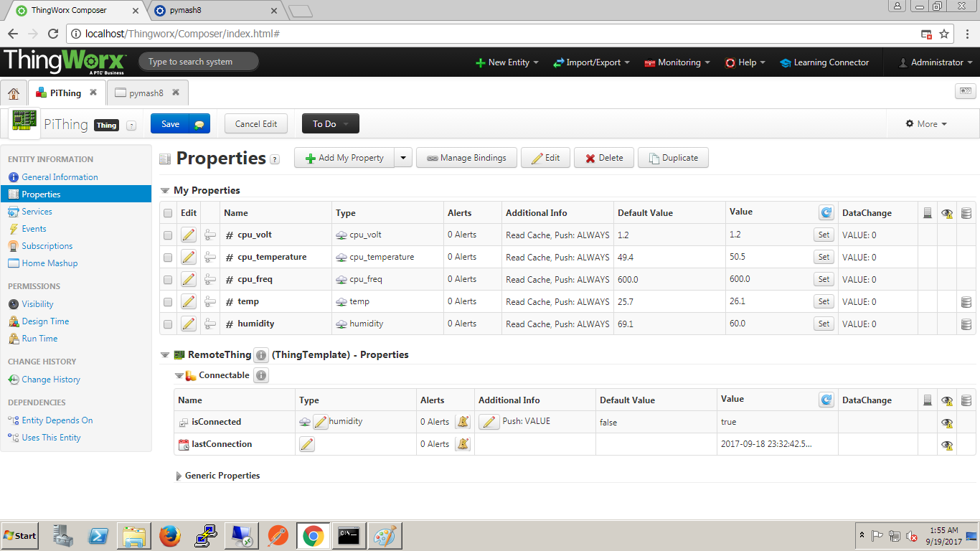
Task: Collapse the Connectable section
Action: pos(179,375)
